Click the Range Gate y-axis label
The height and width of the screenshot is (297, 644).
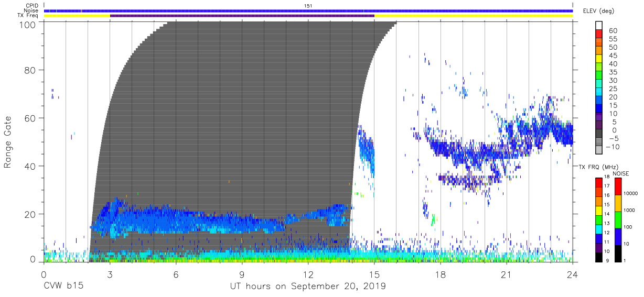click(8, 142)
